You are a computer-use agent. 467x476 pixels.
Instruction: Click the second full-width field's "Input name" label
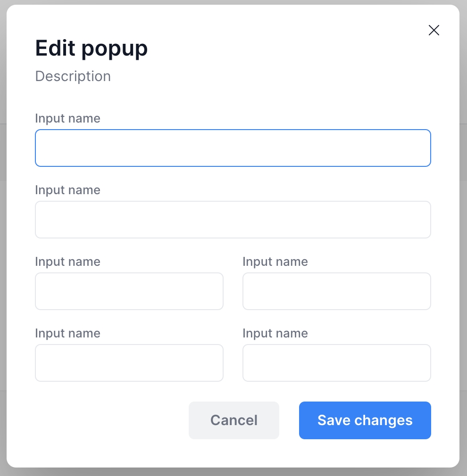pos(67,190)
